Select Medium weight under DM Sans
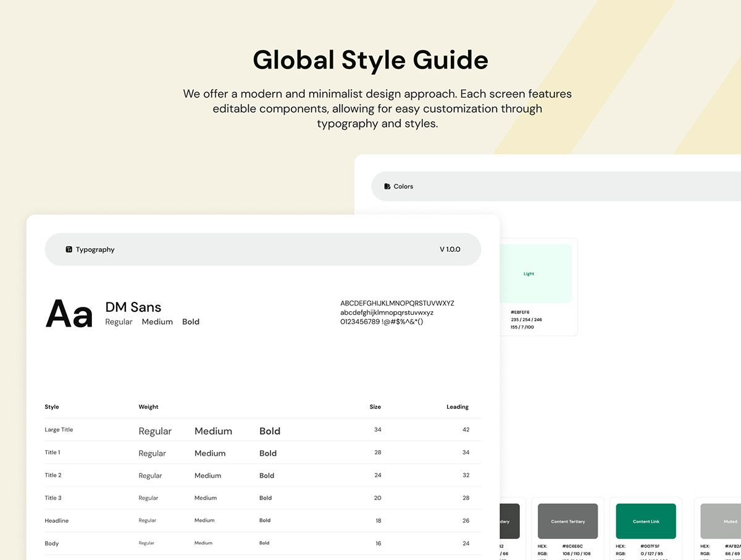The height and width of the screenshot is (560, 741). pos(157,322)
